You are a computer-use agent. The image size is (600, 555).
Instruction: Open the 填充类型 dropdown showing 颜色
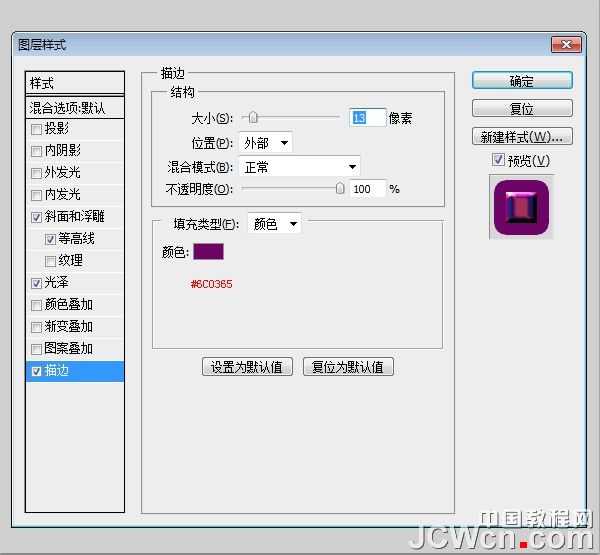click(x=274, y=224)
